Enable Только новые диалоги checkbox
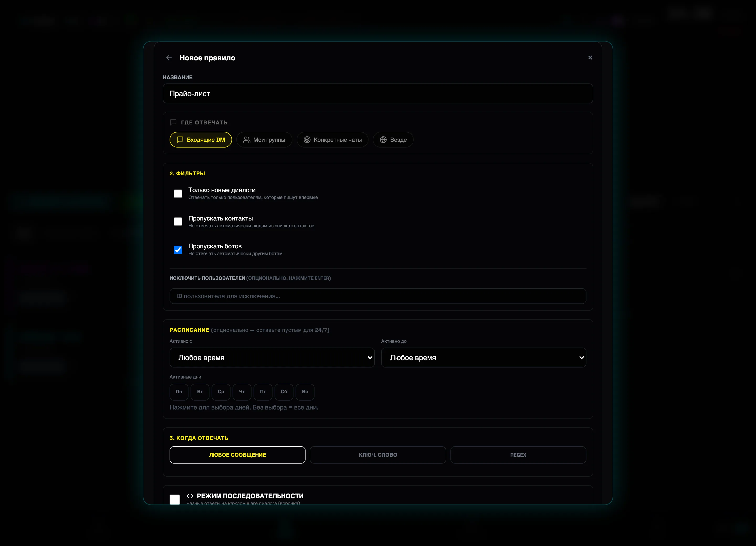756x546 pixels. pyautogui.click(x=178, y=194)
